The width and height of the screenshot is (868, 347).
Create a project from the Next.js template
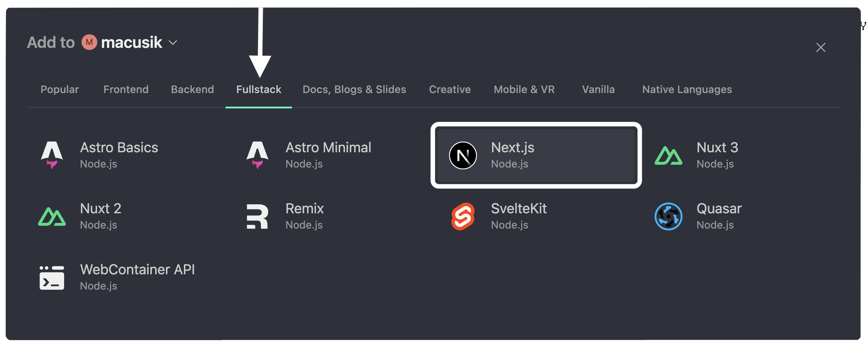point(536,156)
